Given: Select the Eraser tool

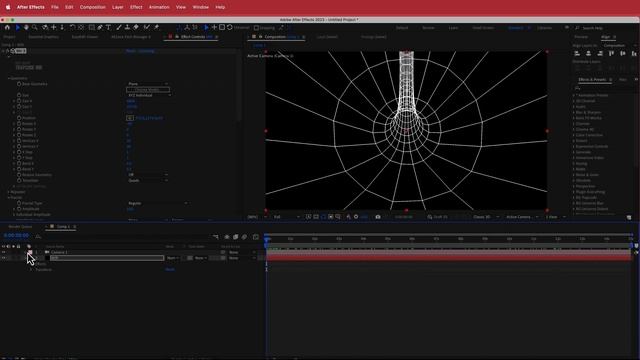Looking at the screenshot, I should [136, 27].
